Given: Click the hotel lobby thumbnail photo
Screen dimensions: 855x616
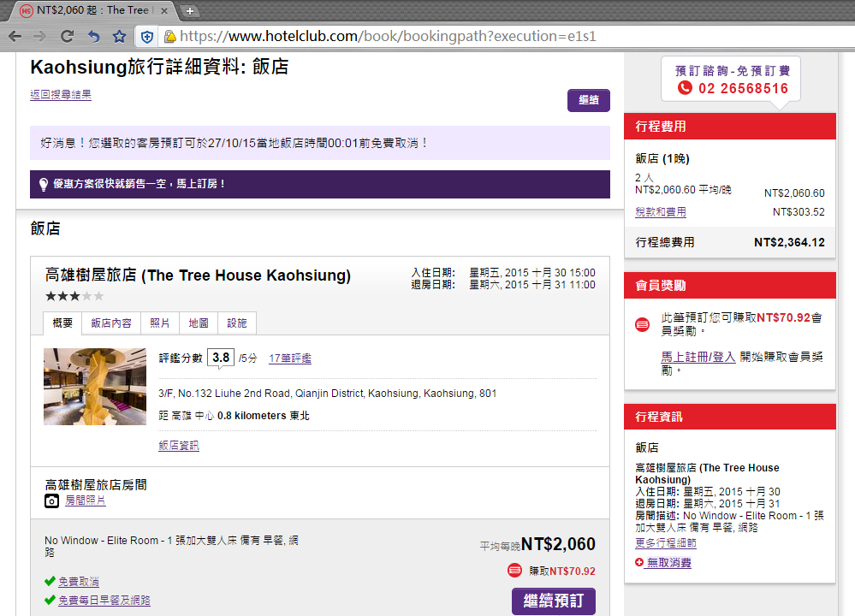Looking at the screenshot, I should 95,387.
